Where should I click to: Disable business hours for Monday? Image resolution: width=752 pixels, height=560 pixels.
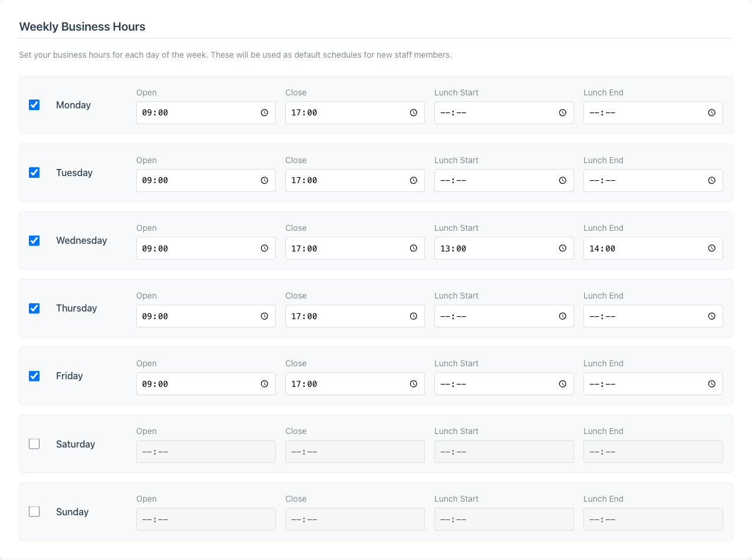34,105
